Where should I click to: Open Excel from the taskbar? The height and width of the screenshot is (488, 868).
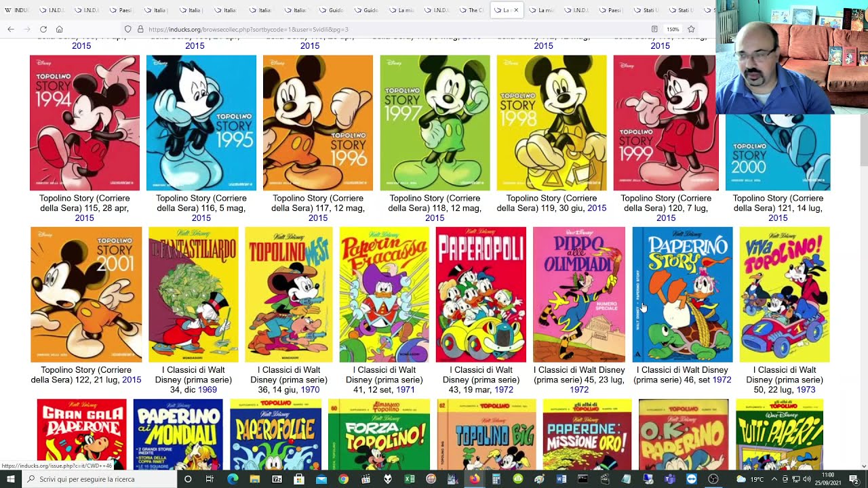point(409,479)
